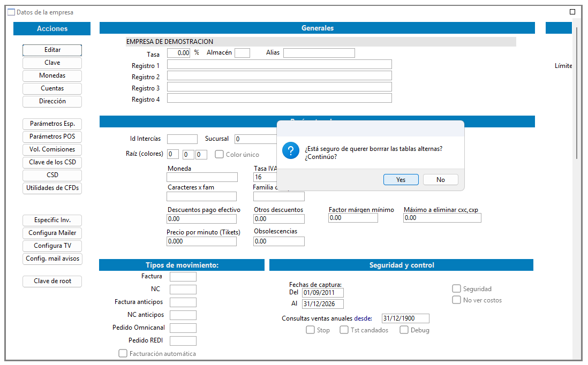Click Descuentos pago efectivo field
This screenshot has width=588, height=365.
point(202,219)
